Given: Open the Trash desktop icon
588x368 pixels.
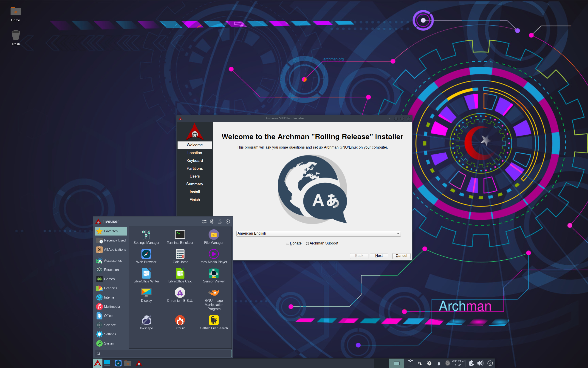Looking at the screenshot, I should click(x=16, y=38).
